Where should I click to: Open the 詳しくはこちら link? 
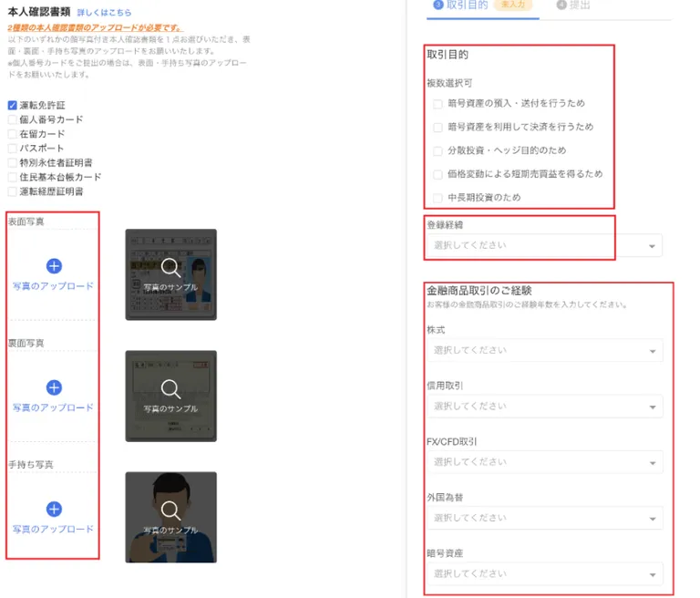(x=105, y=13)
